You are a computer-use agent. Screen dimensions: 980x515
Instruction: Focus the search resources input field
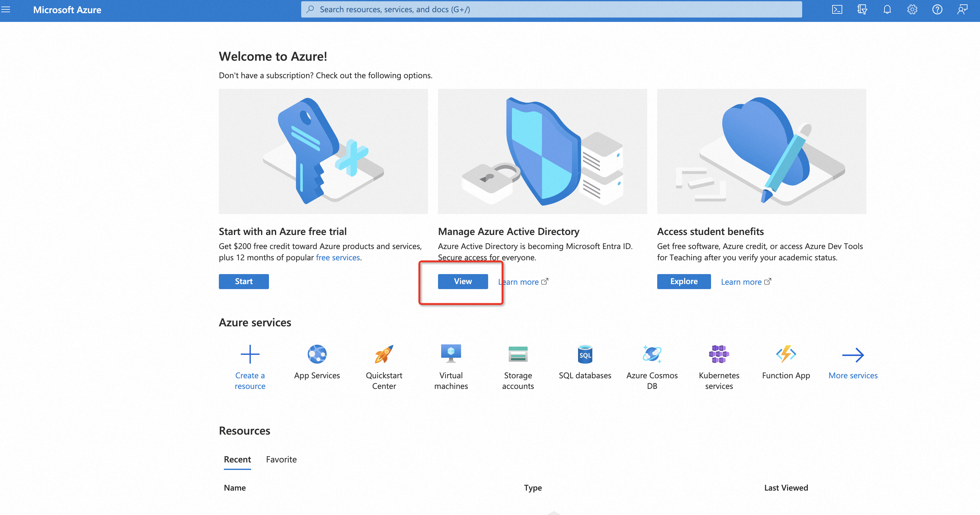pos(552,9)
